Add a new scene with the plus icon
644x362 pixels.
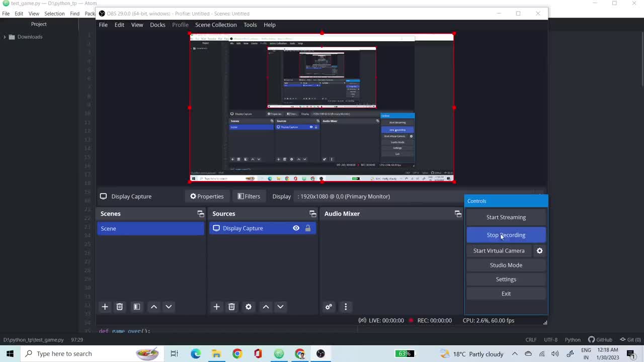tap(105, 307)
